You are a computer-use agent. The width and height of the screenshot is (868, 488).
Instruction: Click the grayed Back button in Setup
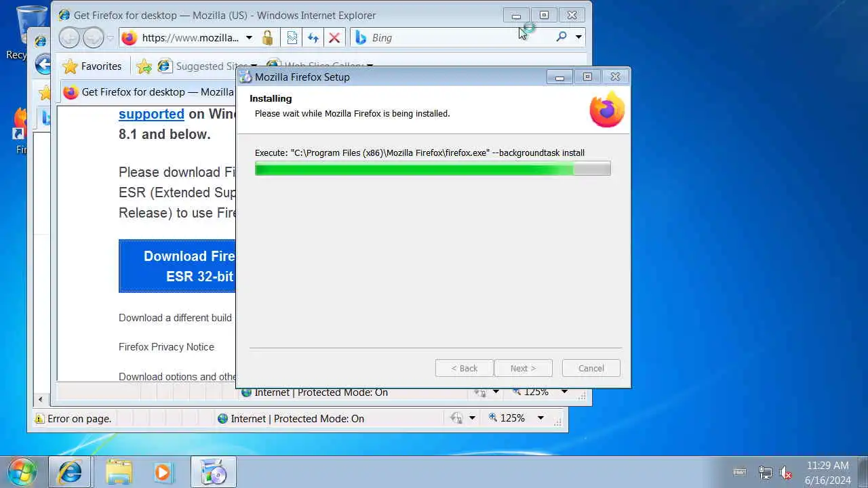point(465,368)
